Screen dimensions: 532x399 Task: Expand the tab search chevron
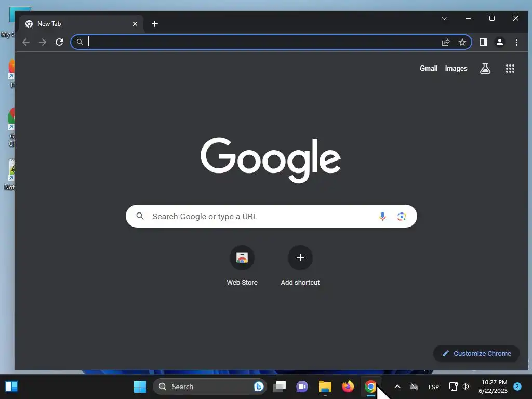click(444, 18)
